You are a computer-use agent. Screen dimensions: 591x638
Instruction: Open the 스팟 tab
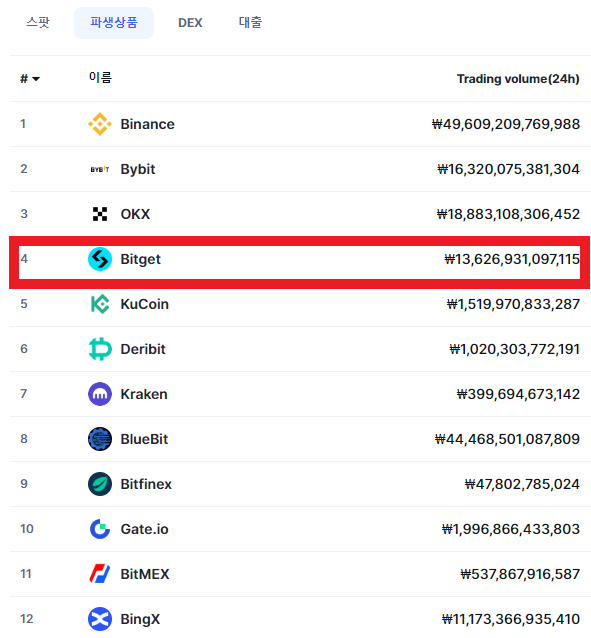38,22
